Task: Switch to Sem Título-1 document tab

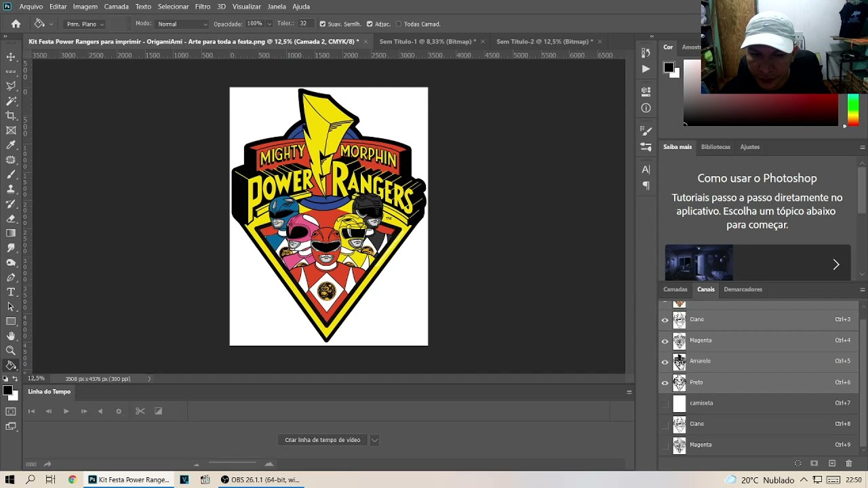Action: tap(427, 41)
